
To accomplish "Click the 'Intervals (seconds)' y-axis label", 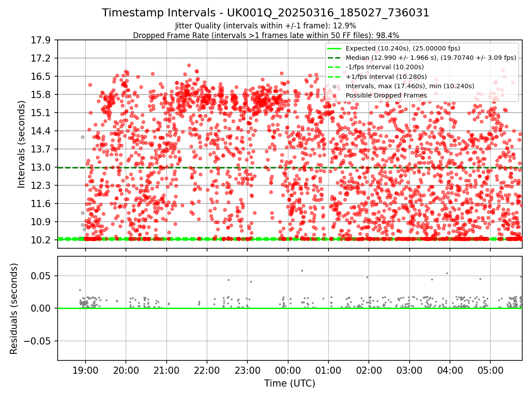I will click(x=21, y=144).
